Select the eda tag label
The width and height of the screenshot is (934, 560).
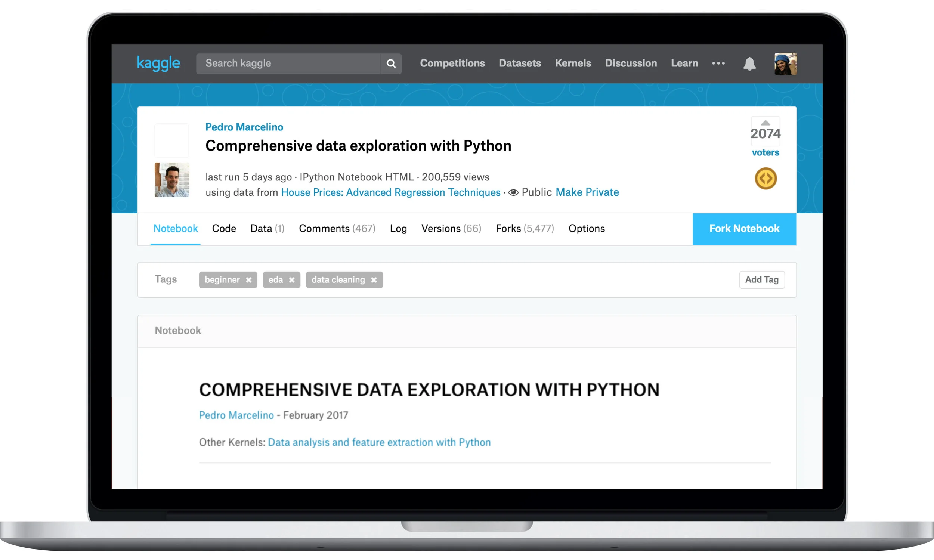point(276,279)
